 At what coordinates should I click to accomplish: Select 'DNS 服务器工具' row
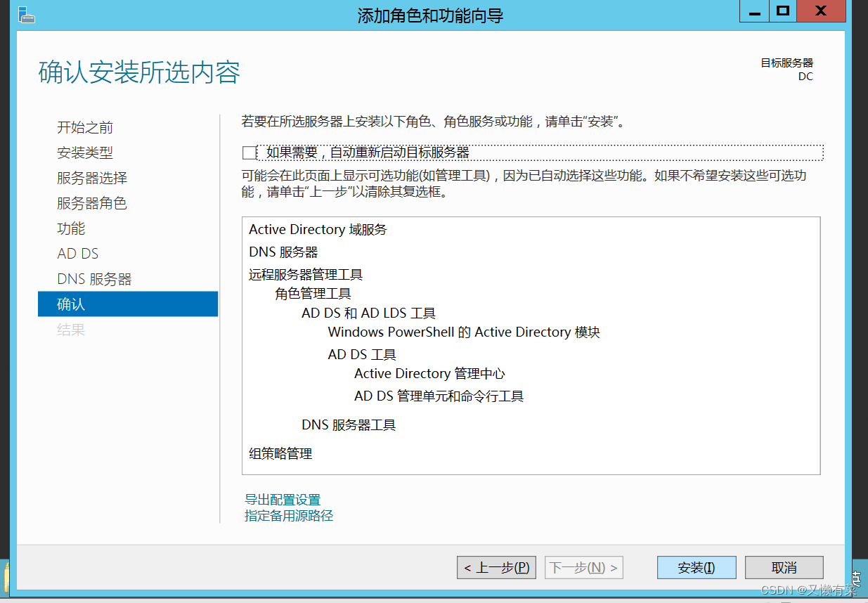[x=349, y=424]
